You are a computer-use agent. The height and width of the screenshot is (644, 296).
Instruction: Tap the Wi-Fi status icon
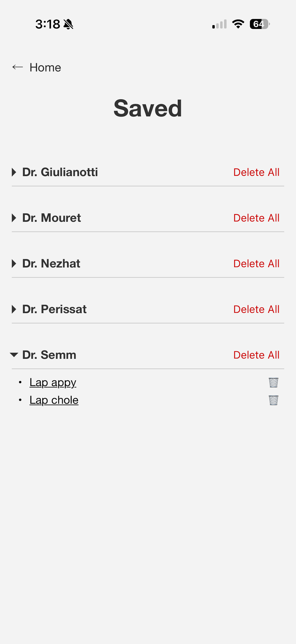[x=238, y=24]
